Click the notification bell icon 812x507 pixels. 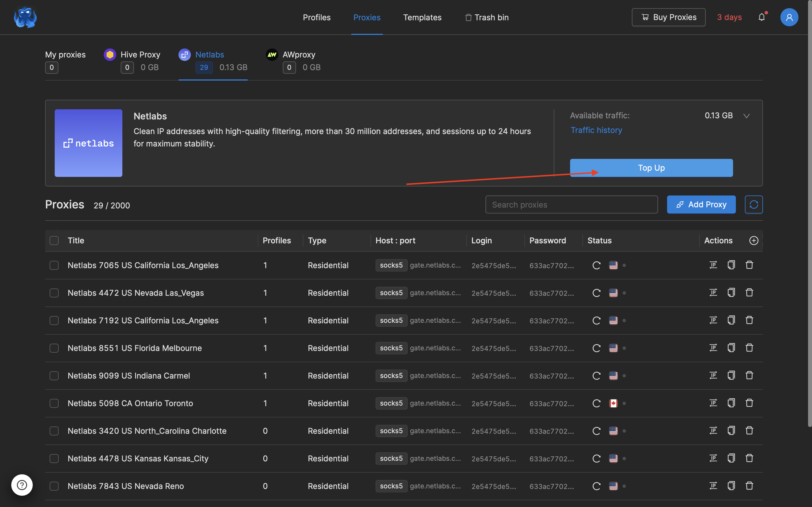[761, 17]
